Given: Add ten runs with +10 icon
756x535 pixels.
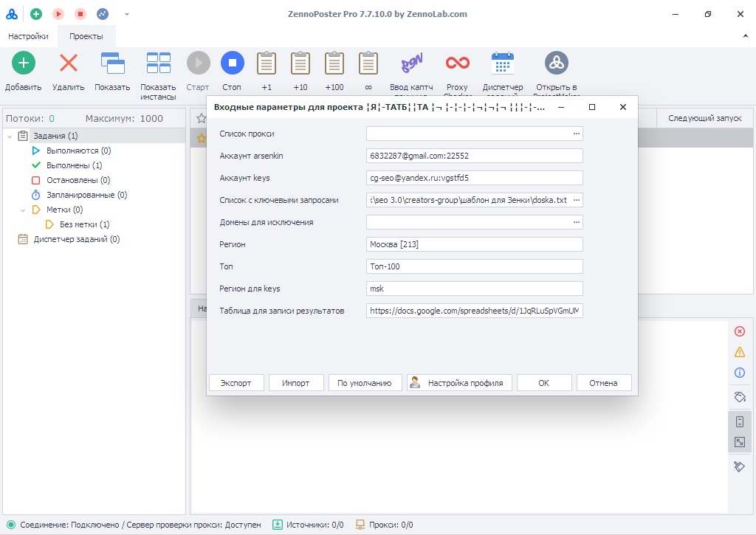Looking at the screenshot, I should coord(300,63).
